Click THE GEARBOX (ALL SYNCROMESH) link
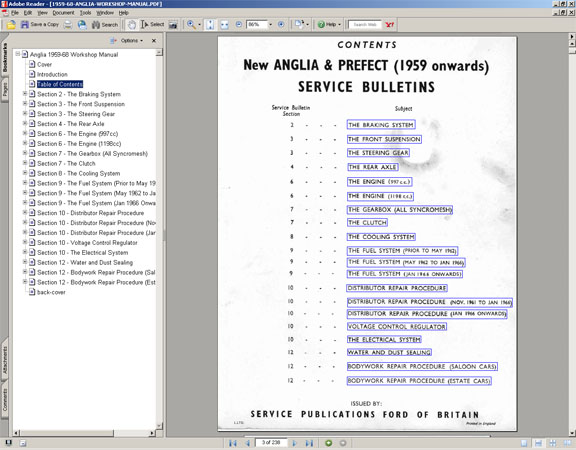576x450 pixels. 400,210
